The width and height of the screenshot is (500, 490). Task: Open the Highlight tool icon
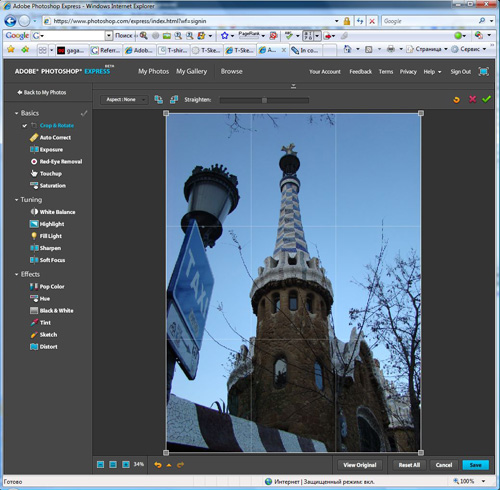pos(34,224)
